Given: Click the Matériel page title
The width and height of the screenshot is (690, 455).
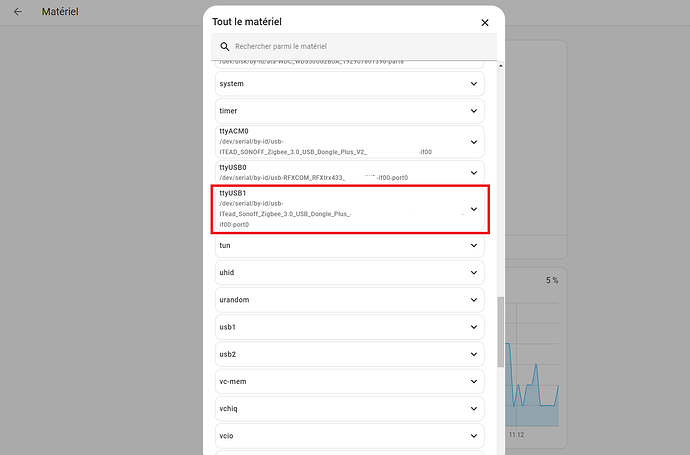Looking at the screenshot, I should point(60,12).
